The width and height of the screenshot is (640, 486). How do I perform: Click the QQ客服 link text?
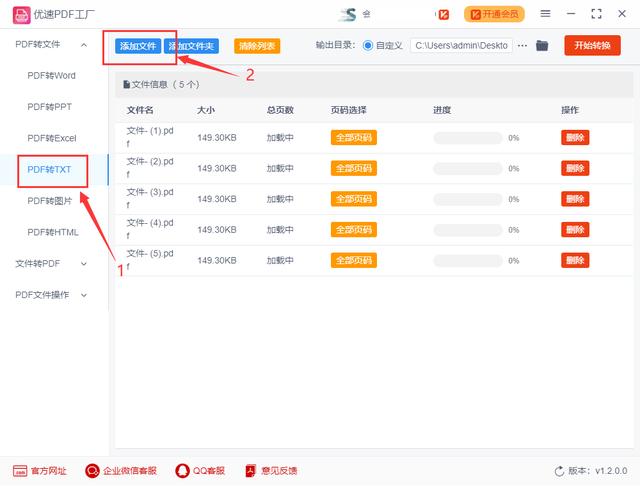tap(209, 471)
